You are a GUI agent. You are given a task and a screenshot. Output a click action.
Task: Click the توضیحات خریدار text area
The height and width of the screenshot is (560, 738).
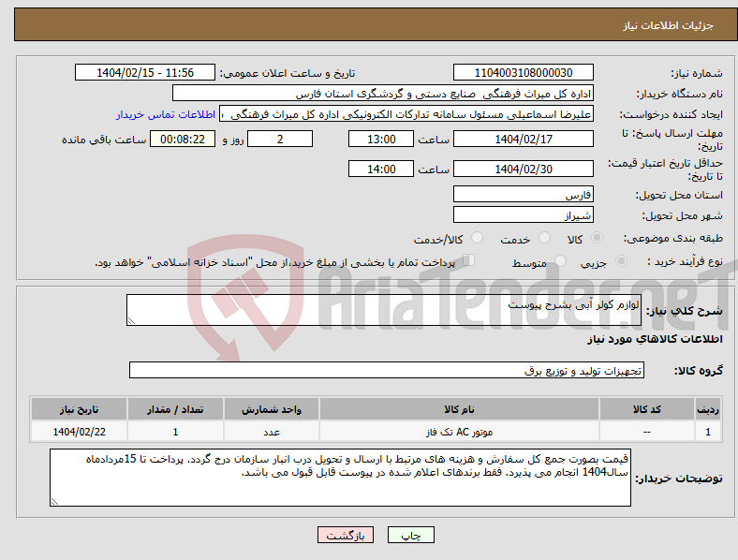pos(340,478)
